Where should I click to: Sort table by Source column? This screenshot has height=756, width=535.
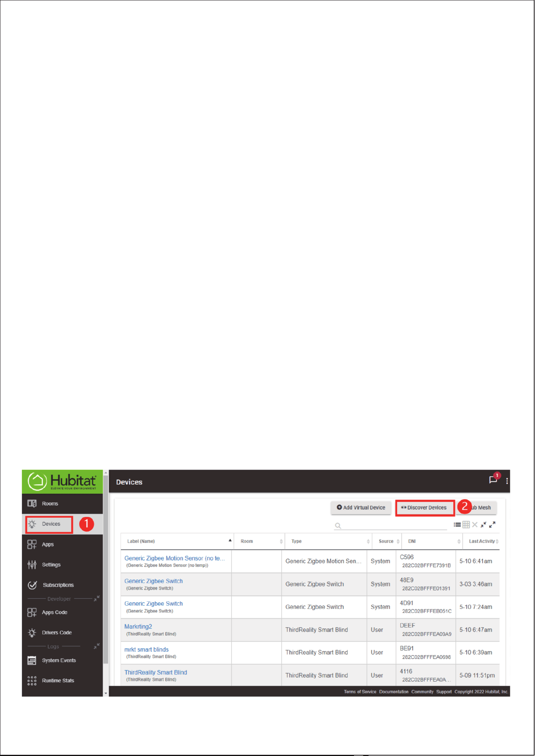tap(387, 541)
